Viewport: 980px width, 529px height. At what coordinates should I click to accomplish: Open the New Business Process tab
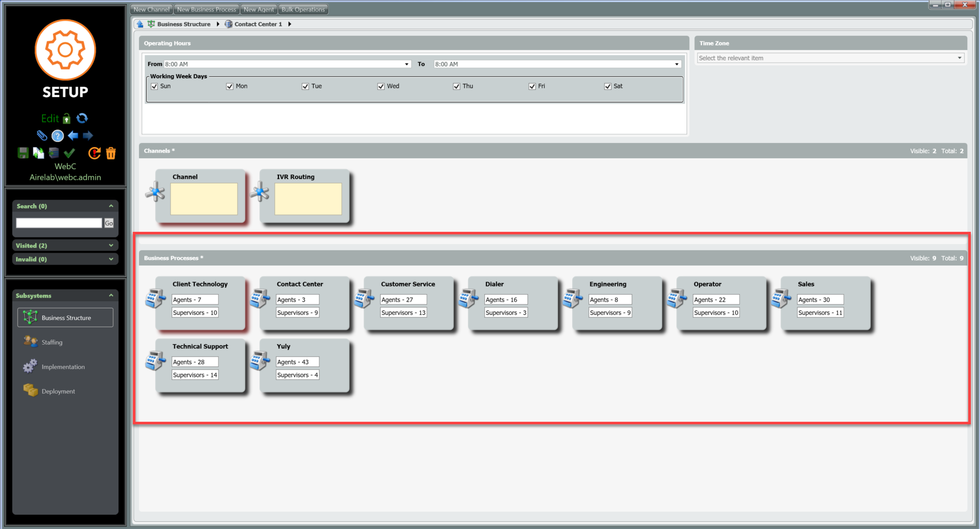pyautogui.click(x=206, y=9)
